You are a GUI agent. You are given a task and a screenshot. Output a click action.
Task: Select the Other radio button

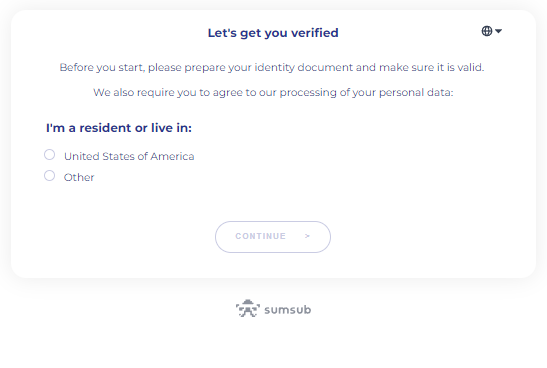pyautogui.click(x=50, y=175)
